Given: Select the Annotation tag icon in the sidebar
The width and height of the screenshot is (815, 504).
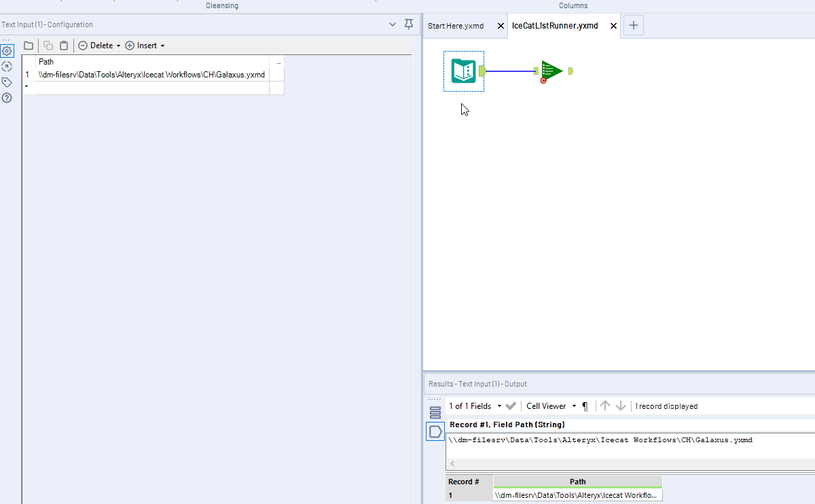Looking at the screenshot, I should coord(7,82).
